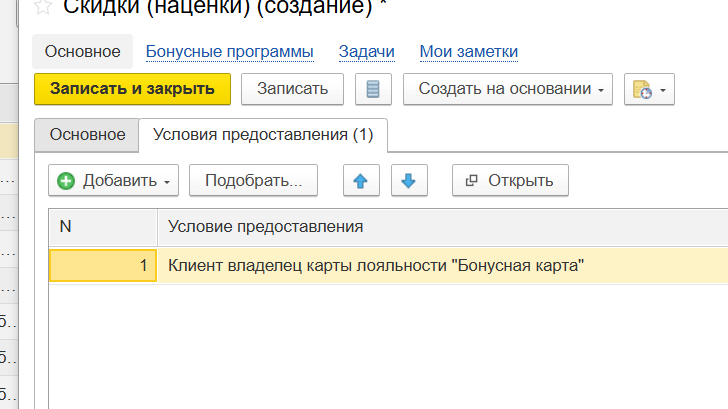Click the yellow Записать и закрыть button
The width and height of the screenshot is (728, 409).
tap(132, 88)
